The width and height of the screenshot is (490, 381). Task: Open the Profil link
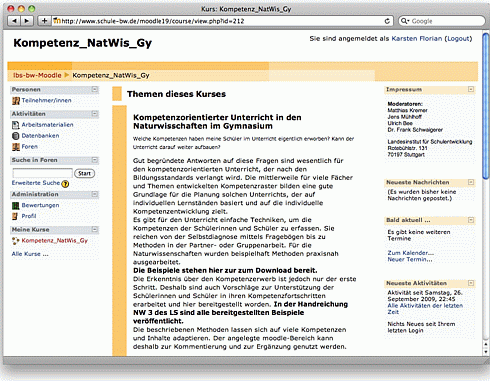coord(29,216)
